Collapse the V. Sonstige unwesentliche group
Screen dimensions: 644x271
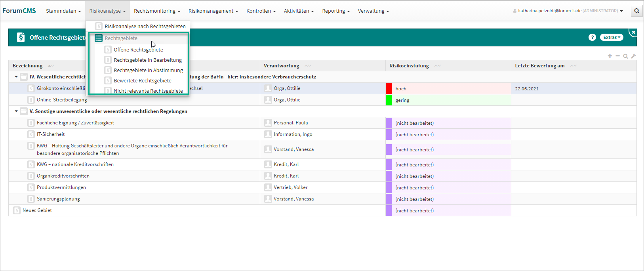[x=16, y=111]
